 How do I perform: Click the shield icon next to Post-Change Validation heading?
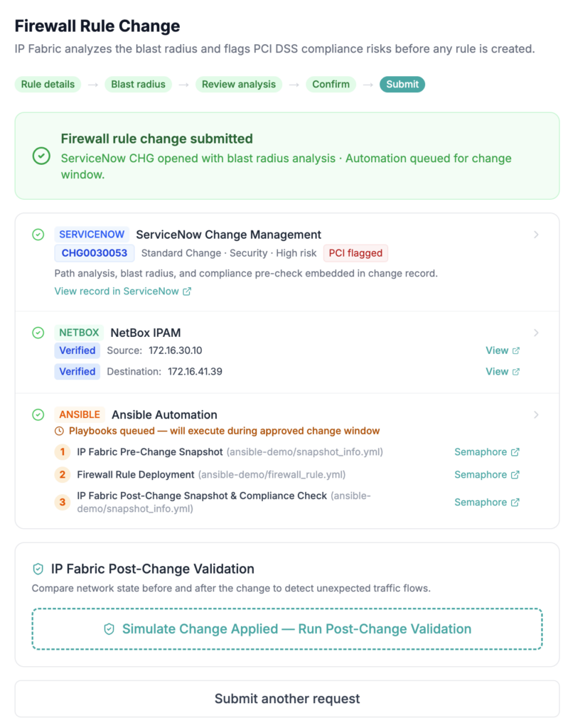click(38, 569)
